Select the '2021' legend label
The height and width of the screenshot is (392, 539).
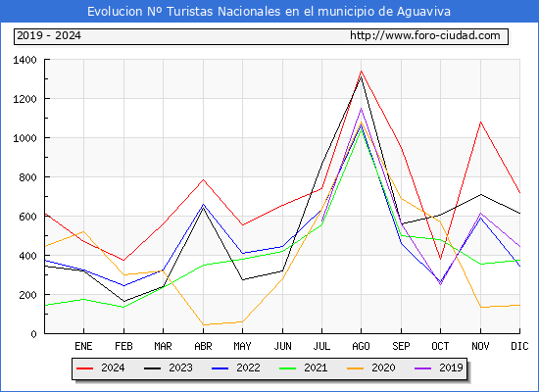click(316, 367)
